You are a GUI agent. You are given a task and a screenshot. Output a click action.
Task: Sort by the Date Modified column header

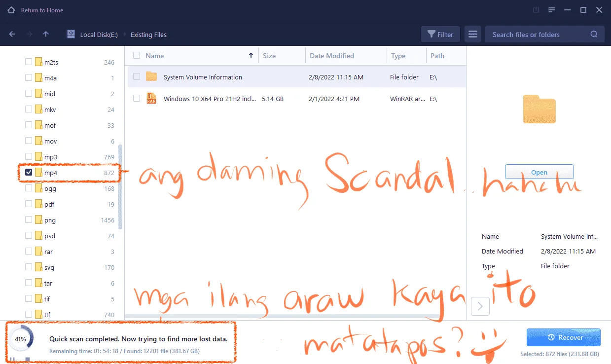click(x=332, y=56)
